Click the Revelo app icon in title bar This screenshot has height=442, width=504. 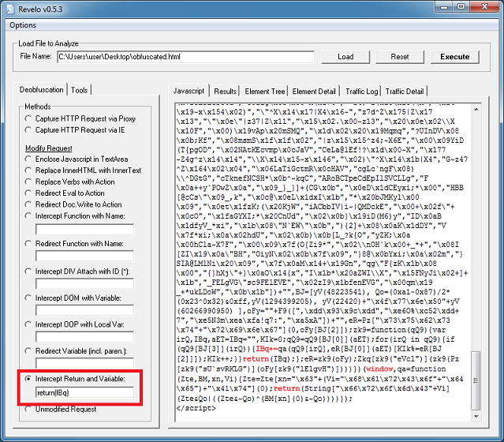(x=9, y=7)
